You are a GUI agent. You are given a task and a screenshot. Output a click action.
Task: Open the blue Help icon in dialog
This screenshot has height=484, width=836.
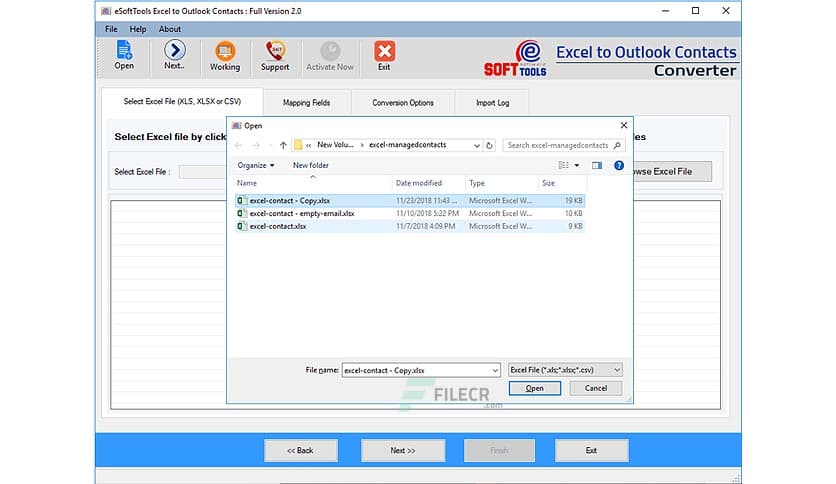pyautogui.click(x=618, y=165)
